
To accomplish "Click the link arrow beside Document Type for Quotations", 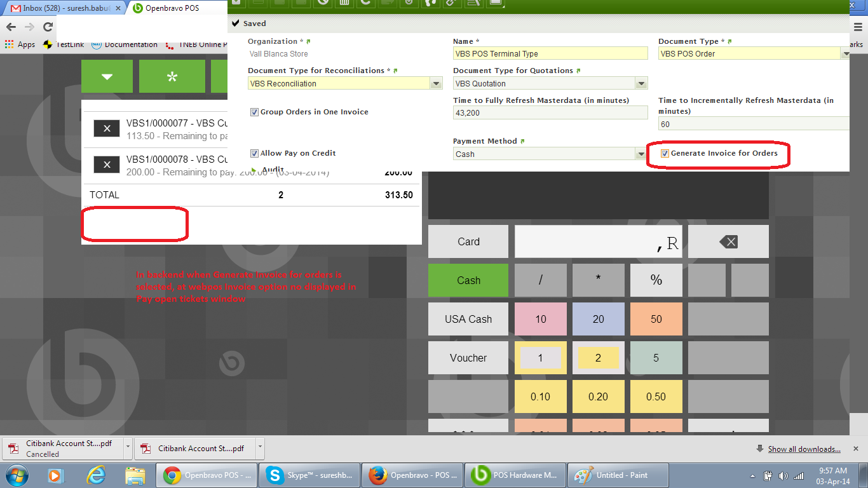I will [578, 71].
